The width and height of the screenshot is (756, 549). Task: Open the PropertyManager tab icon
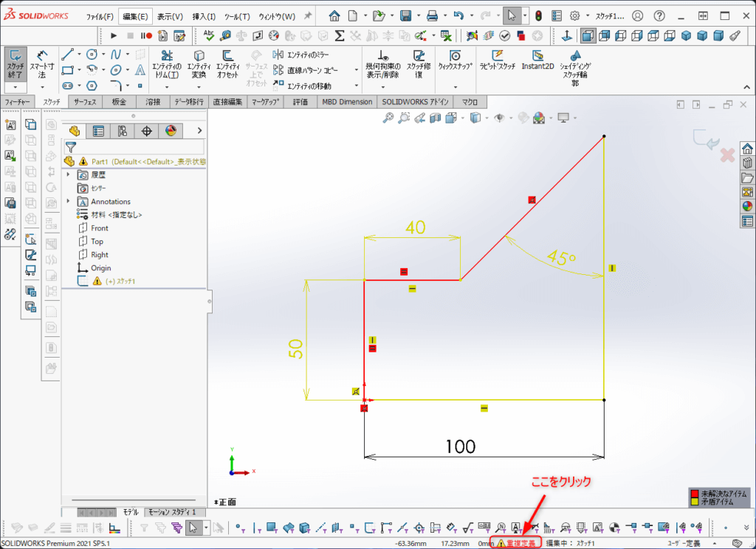98,132
